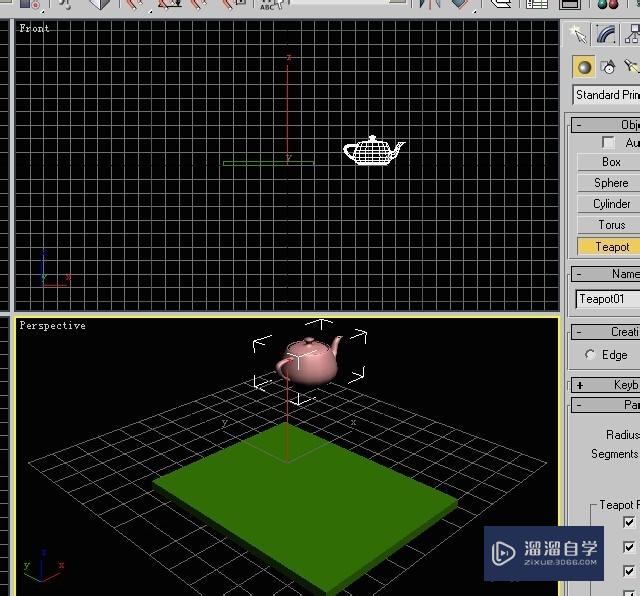Toggle third Teapot Parts checkbox
This screenshot has width=640, height=596.
coord(629,571)
